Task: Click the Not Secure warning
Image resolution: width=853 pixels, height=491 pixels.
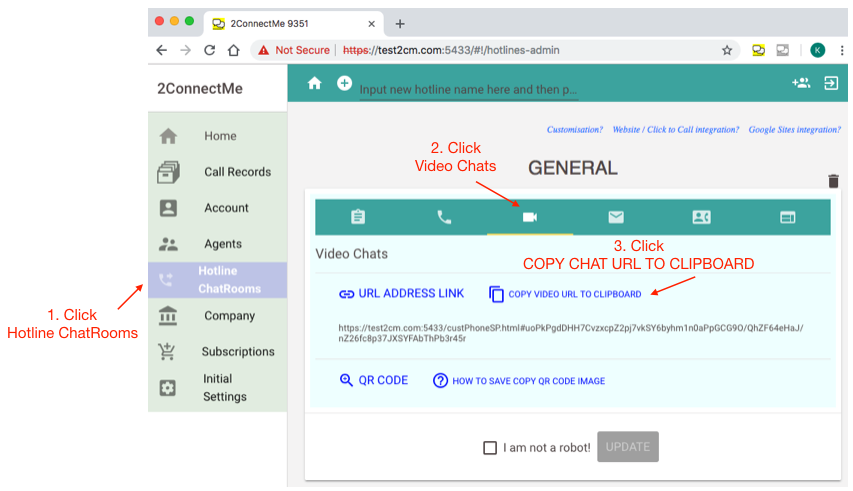Action: (294, 50)
